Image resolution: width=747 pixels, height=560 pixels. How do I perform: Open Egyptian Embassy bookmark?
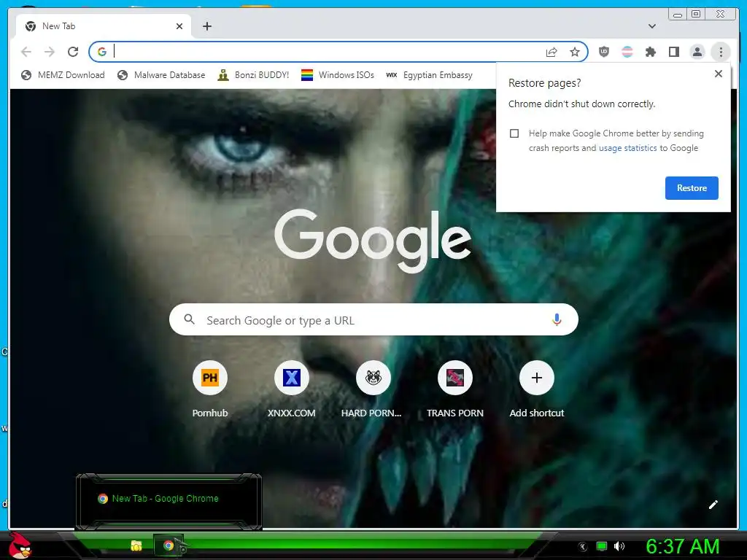pos(429,75)
